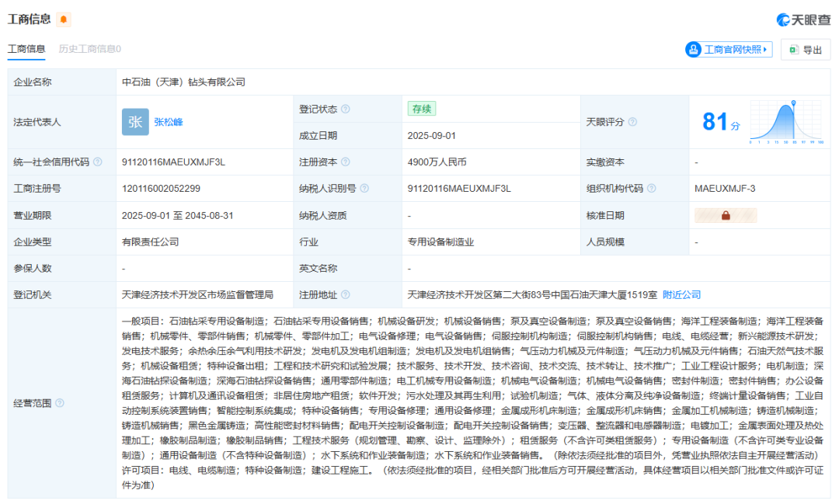This screenshot has height=504, width=839.
Task: Click the 天眼查 logo
Action: pyautogui.click(x=803, y=19)
